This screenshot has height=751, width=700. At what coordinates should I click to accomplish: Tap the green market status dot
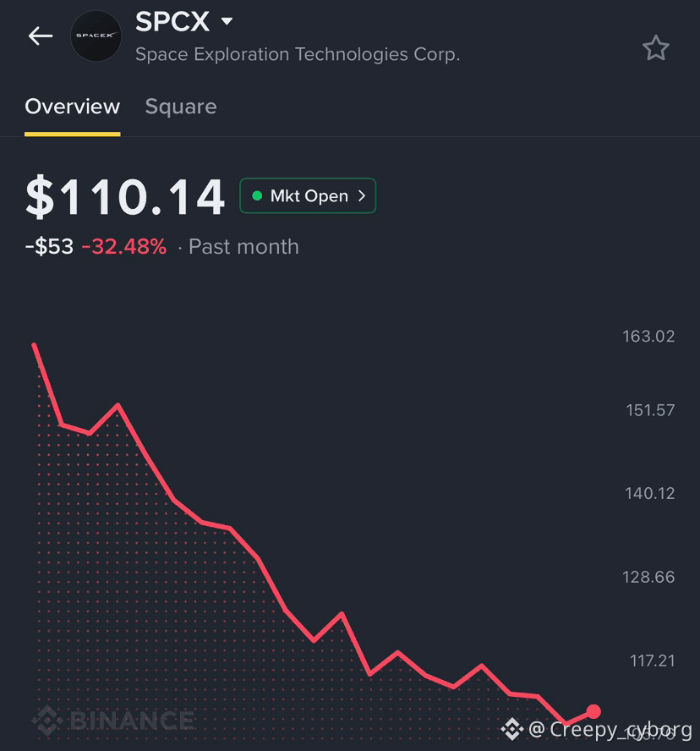pyautogui.click(x=257, y=195)
